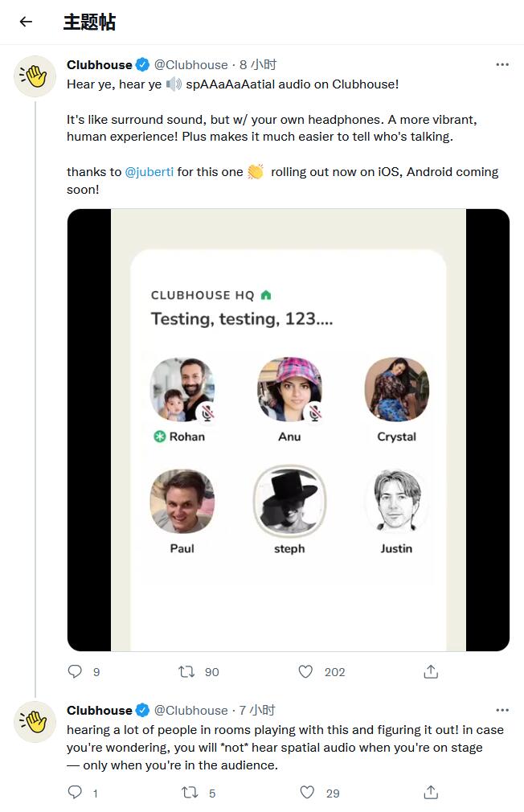
Task: Retweet the first Clubhouse tweet
Action: pos(186,671)
